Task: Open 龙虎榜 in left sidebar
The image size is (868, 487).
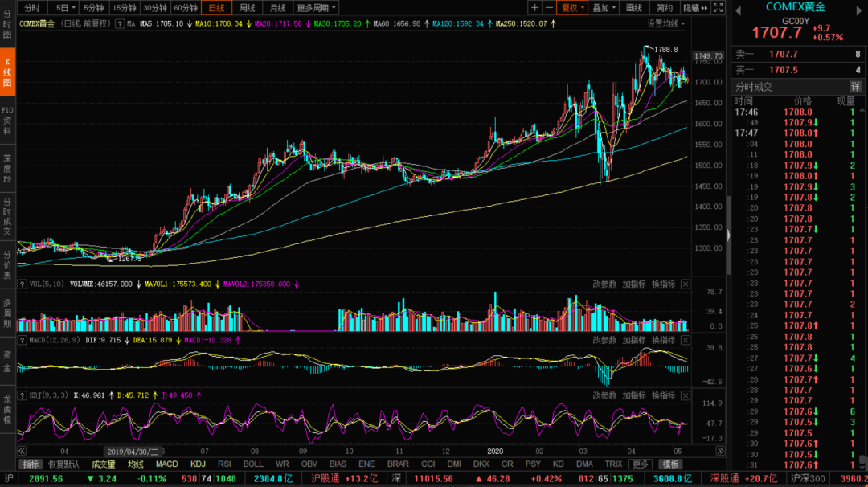Action: point(7,409)
